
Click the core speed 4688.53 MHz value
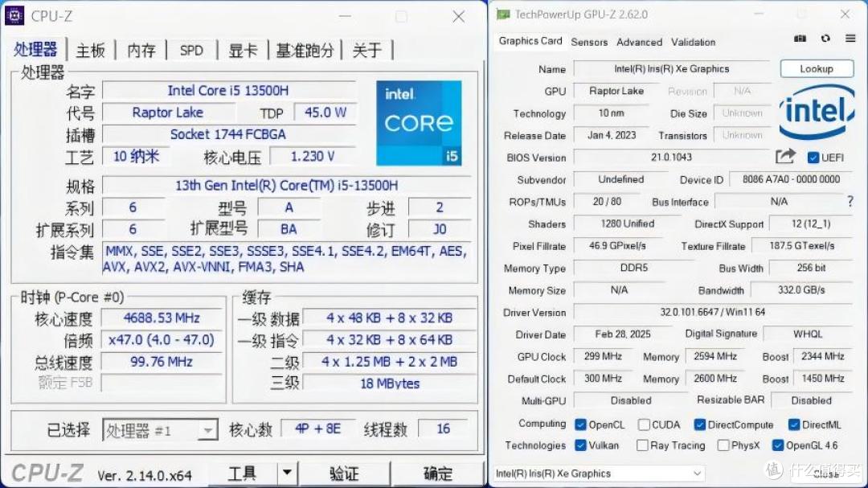pyautogui.click(x=162, y=318)
